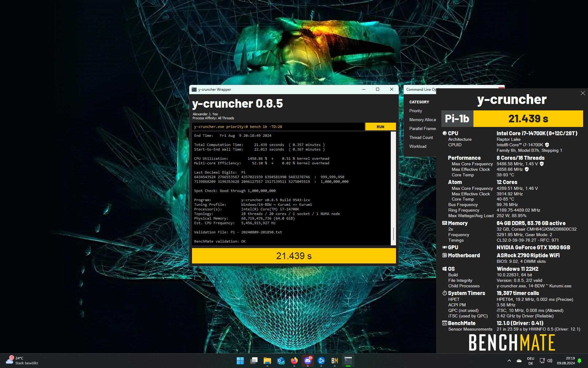Screen dimensions: 588x368
Task: Close the BenchMate result panel
Action: tap(583, 93)
